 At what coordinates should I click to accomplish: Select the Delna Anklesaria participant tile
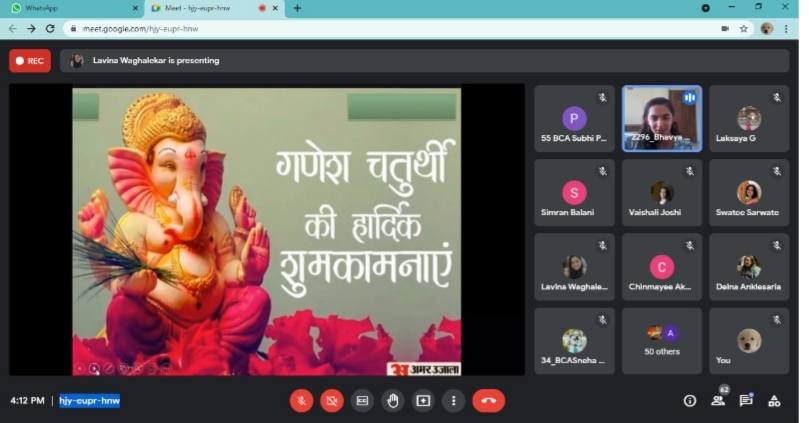coord(749,267)
